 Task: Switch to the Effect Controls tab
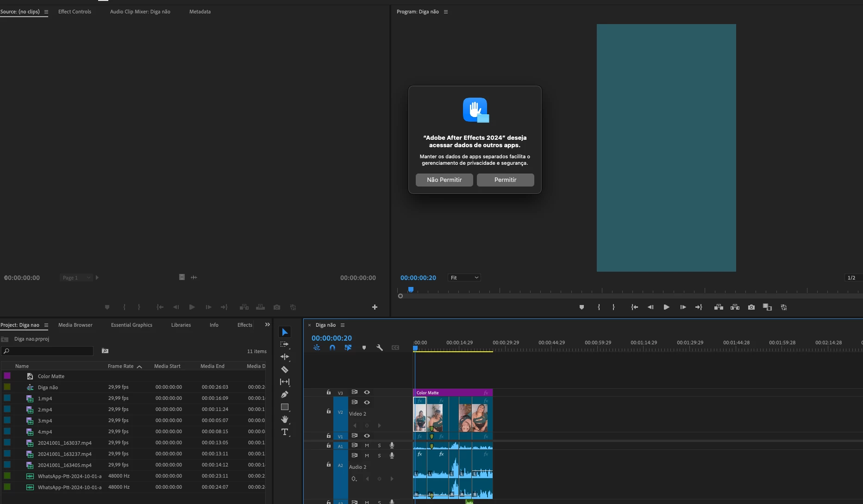coord(75,12)
